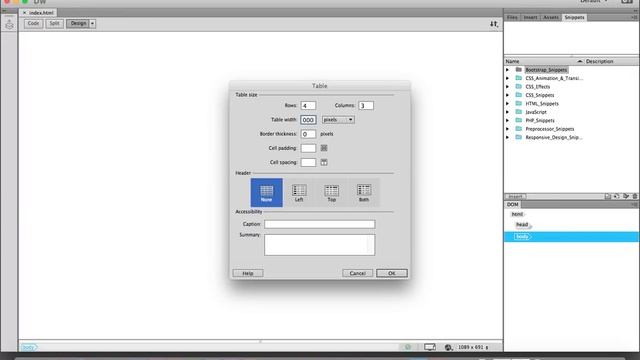Switch to Code view
This screenshot has height=360, width=640.
tap(33, 24)
